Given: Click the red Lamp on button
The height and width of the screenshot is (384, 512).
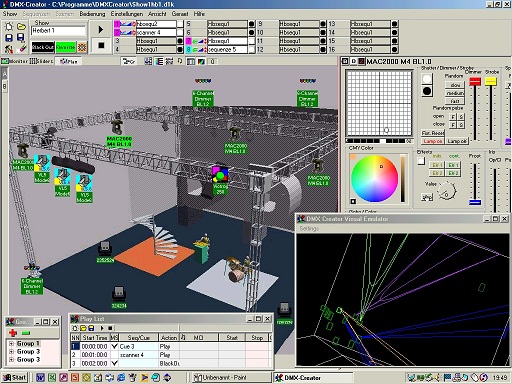Looking at the screenshot, I should pyautogui.click(x=433, y=141).
